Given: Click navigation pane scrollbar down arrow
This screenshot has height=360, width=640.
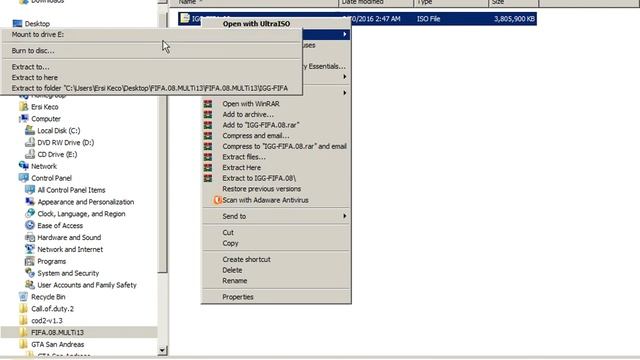Looking at the screenshot, I should point(162,350).
